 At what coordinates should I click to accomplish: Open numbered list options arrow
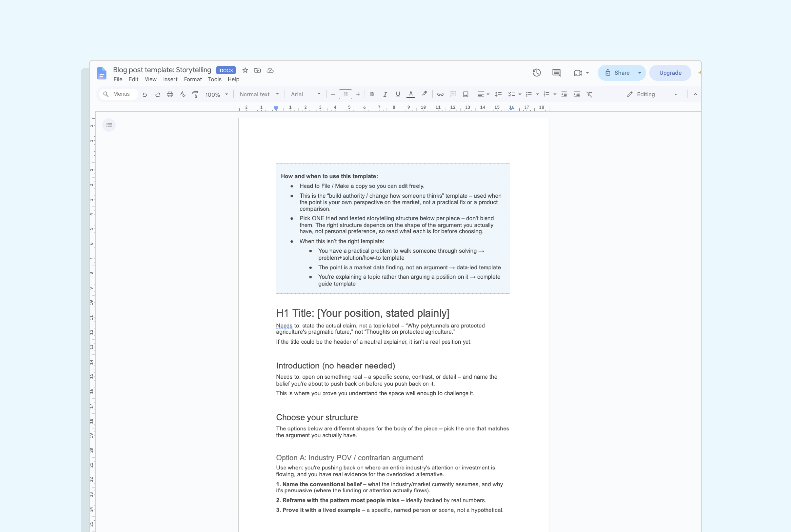coord(555,94)
